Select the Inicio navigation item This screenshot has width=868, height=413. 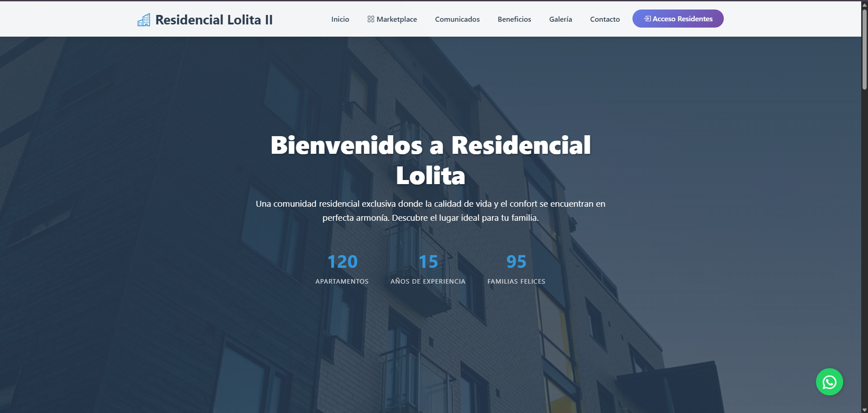[340, 19]
